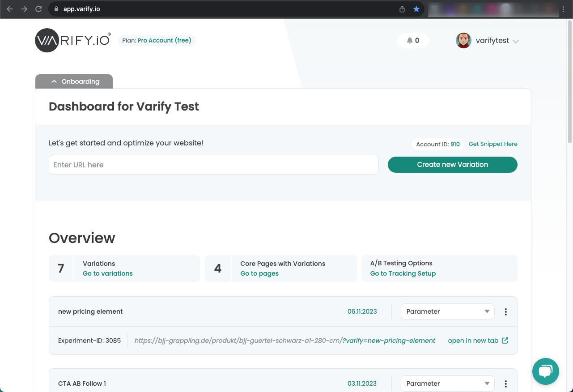Click the Account ID 910 badge
Image resolution: width=573 pixels, height=392 pixels.
[438, 144]
